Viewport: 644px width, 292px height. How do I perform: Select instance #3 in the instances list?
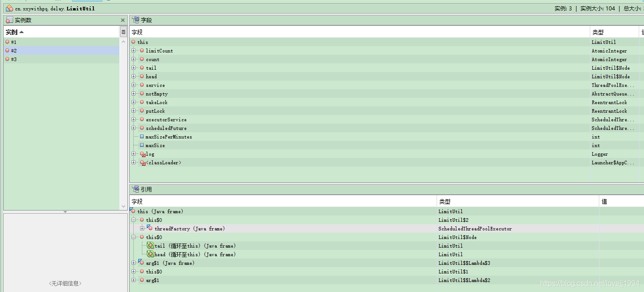coord(61,59)
